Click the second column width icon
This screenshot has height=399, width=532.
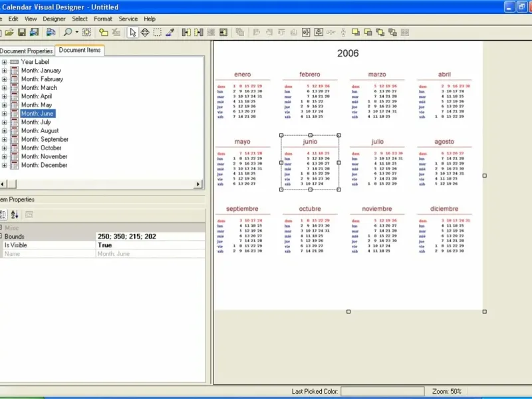[199, 32]
